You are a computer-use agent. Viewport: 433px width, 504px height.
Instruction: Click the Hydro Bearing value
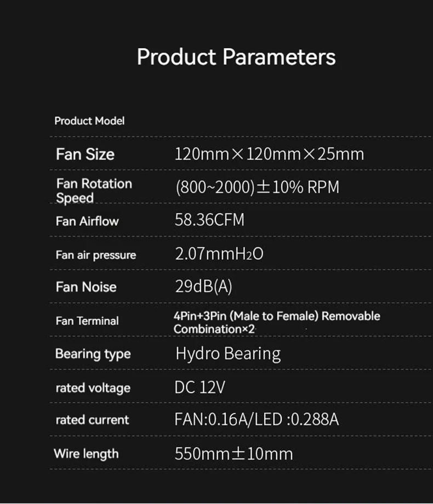(x=228, y=354)
